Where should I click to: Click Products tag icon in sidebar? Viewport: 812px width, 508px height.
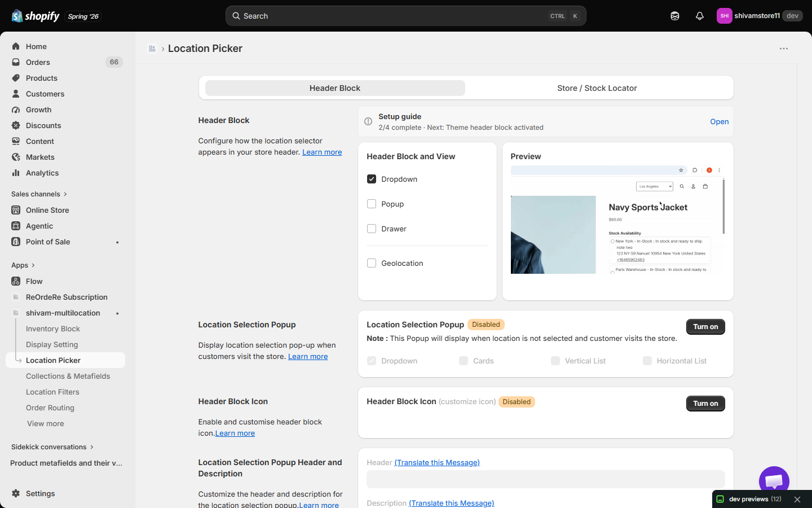pyautogui.click(x=16, y=78)
